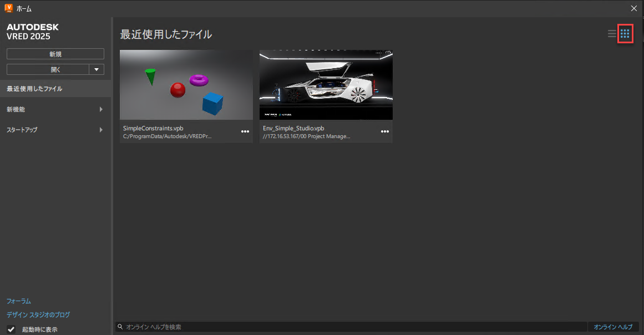Open the 開く dropdown arrow

[97, 69]
